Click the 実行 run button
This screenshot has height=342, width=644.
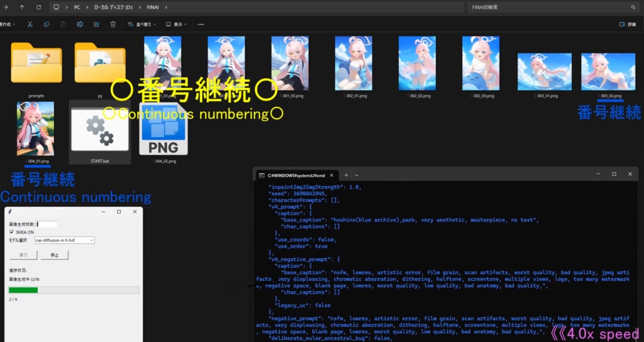click(23, 255)
